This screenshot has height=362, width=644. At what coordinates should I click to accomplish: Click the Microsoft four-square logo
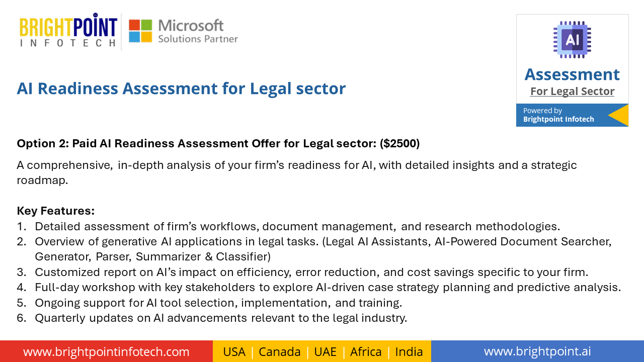[140, 31]
